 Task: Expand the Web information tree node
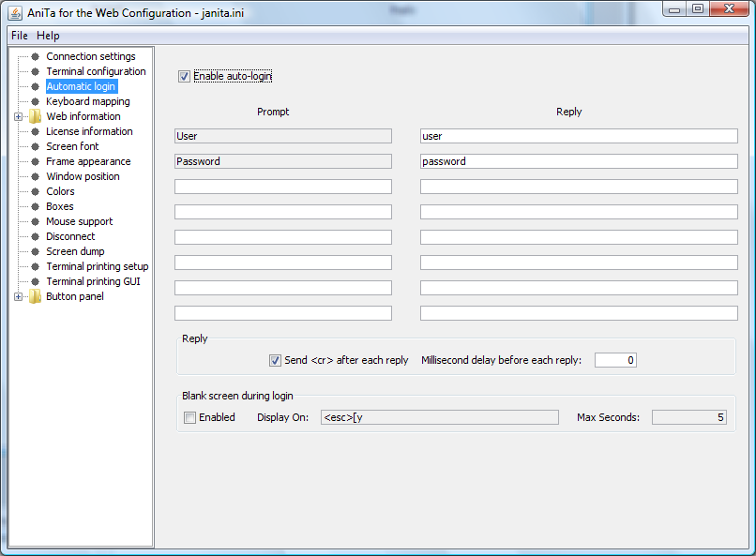(x=19, y=116)
